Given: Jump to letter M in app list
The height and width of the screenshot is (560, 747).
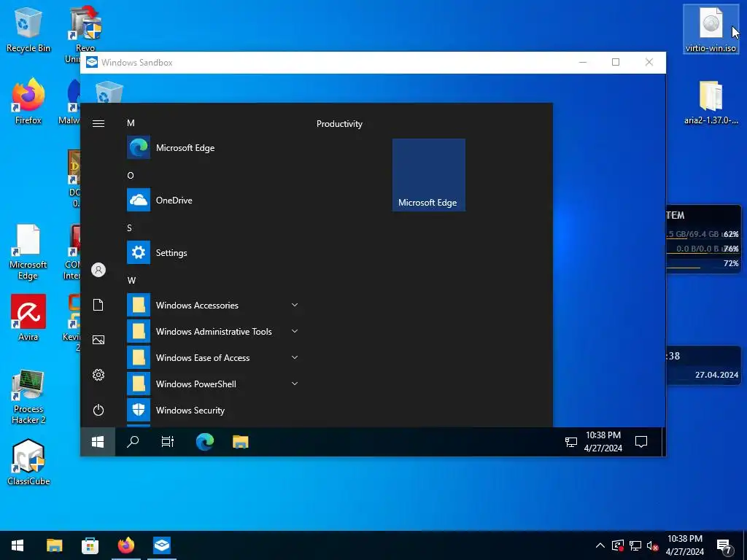Looking at the screenshot, I should point(131,122).
